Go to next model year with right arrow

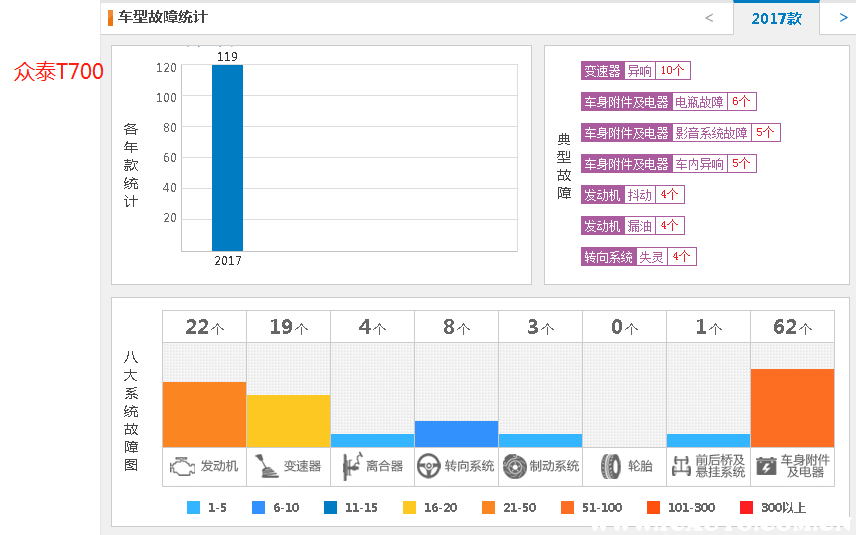coord(843,18)
